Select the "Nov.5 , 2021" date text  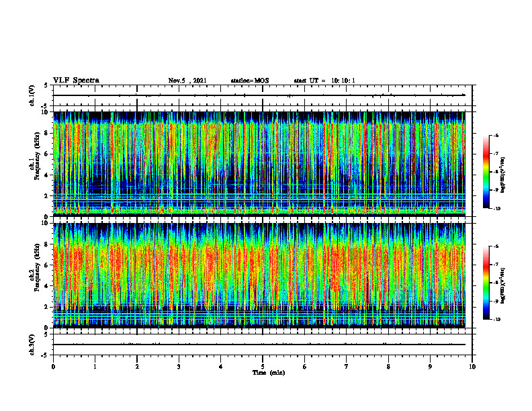click(187, 81)
